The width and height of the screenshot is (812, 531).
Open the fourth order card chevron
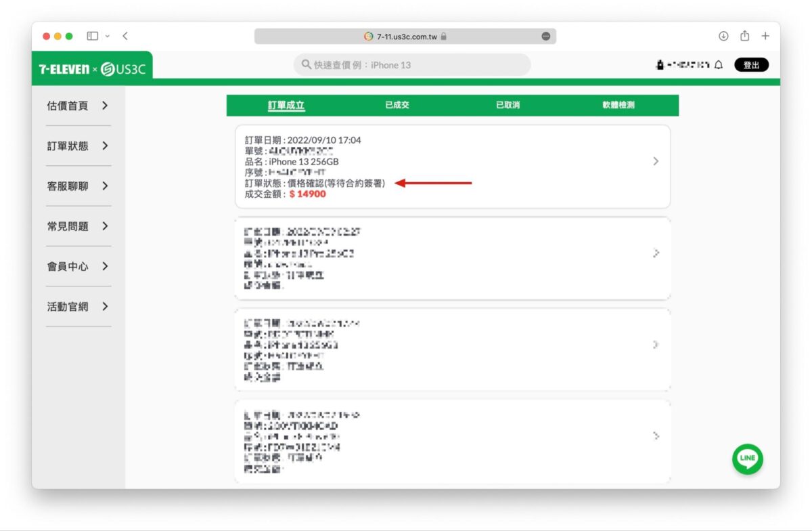click(655, 436)
